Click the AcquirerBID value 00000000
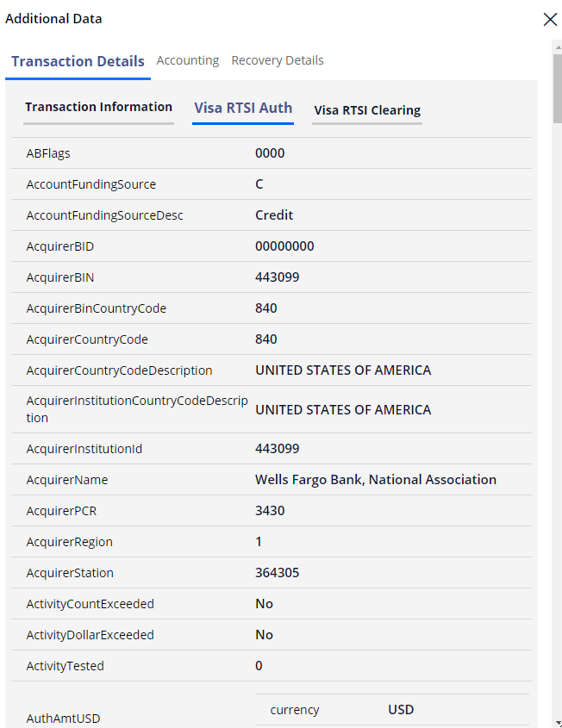Image resolution: width=562 pixels, height=728 pixels. (x=284, y=246)
